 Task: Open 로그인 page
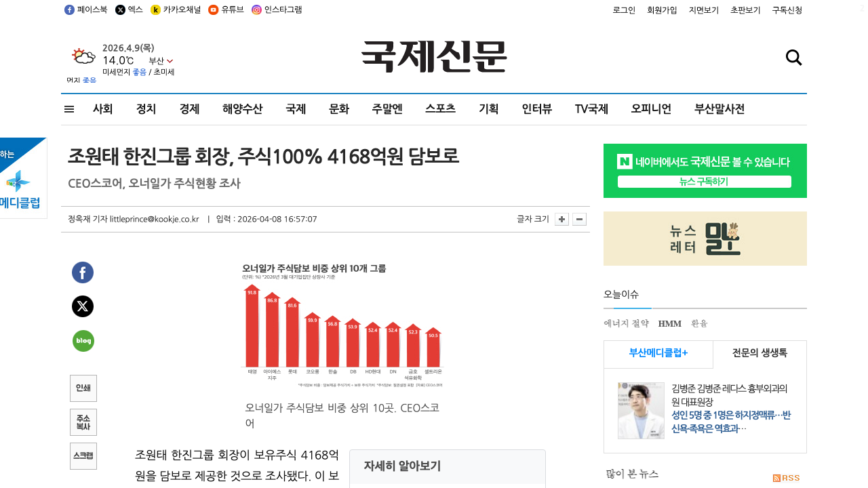pos(624,10)
